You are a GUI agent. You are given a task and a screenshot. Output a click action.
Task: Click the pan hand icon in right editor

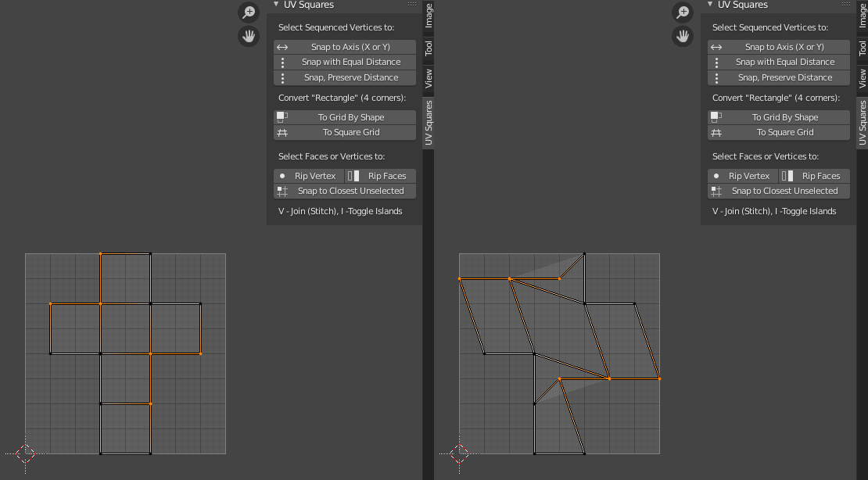[x=683, y=37]
